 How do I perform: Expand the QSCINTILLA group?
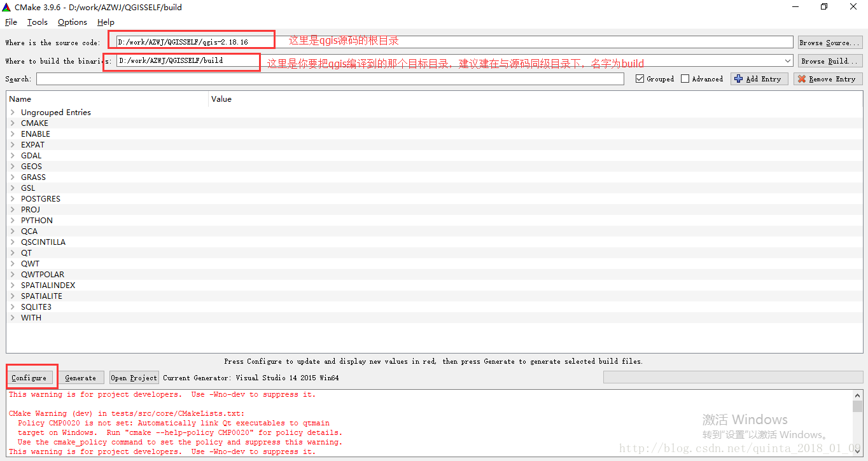[13, 242]
